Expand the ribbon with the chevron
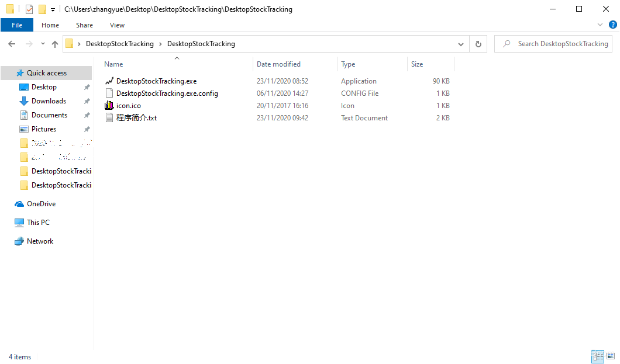Viewport: 620px width, 364px height. (x=600, y=25)
